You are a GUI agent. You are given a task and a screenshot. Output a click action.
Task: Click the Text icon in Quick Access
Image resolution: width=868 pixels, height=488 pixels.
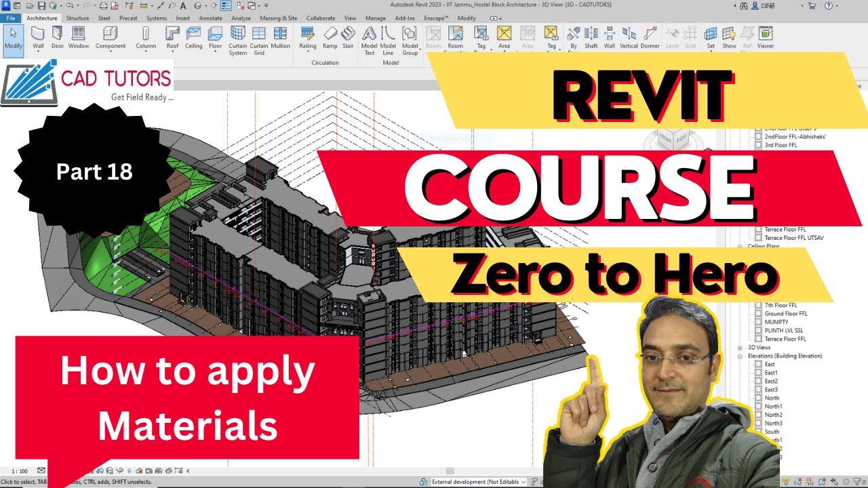(183, 5)
